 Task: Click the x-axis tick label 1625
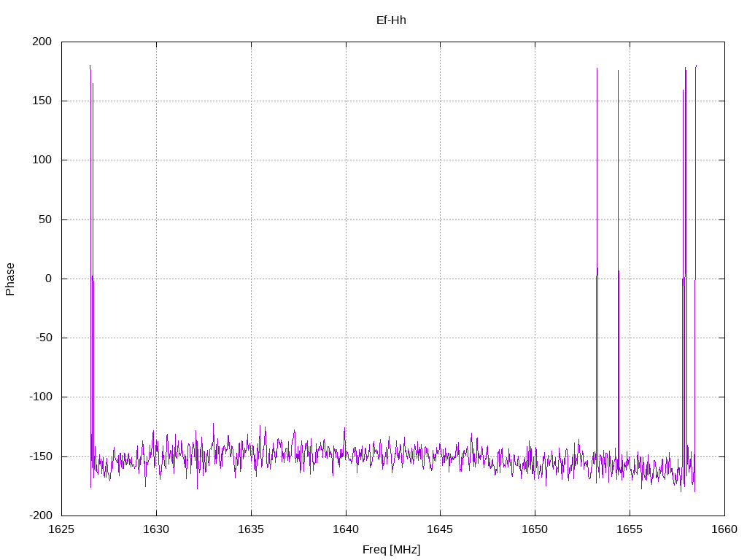coord(62,529)
